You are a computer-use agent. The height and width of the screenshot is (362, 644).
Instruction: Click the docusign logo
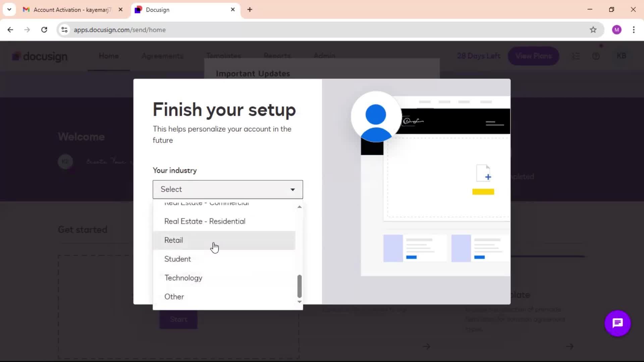(x=40, y=56)
